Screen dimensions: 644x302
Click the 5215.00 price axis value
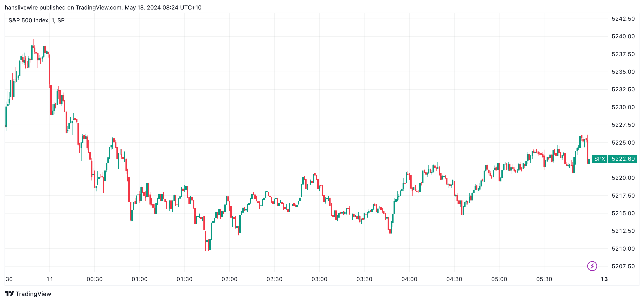[623, 213]
